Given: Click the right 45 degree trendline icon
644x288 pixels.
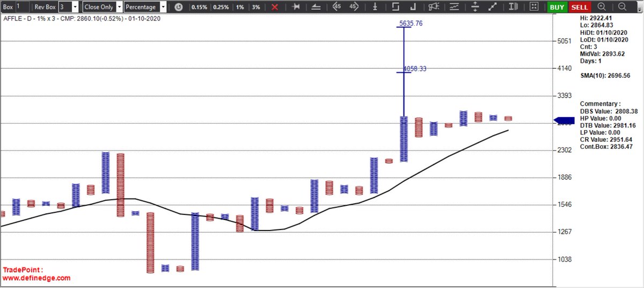Looking at the screenshot, I should (353, 7).
